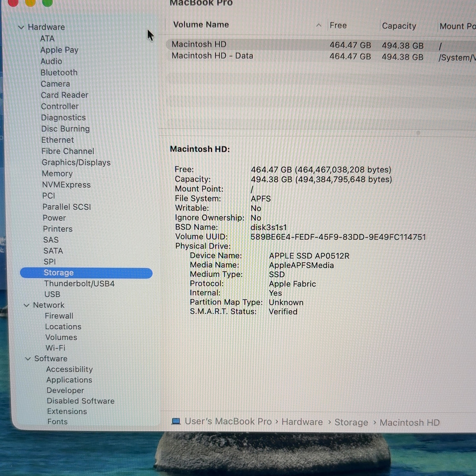
Task: Open NVMExpress details
Action: click(x=66, y=184)
